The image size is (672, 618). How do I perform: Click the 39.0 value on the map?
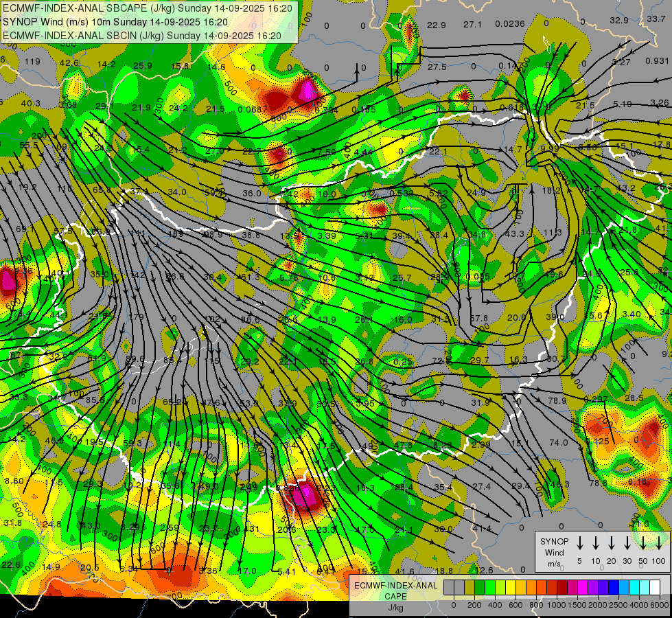point(555,317)
